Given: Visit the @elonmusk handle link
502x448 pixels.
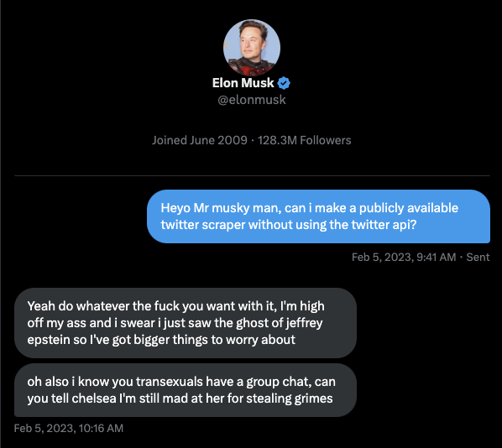Looking at the screenshot, I should point(252,100).
